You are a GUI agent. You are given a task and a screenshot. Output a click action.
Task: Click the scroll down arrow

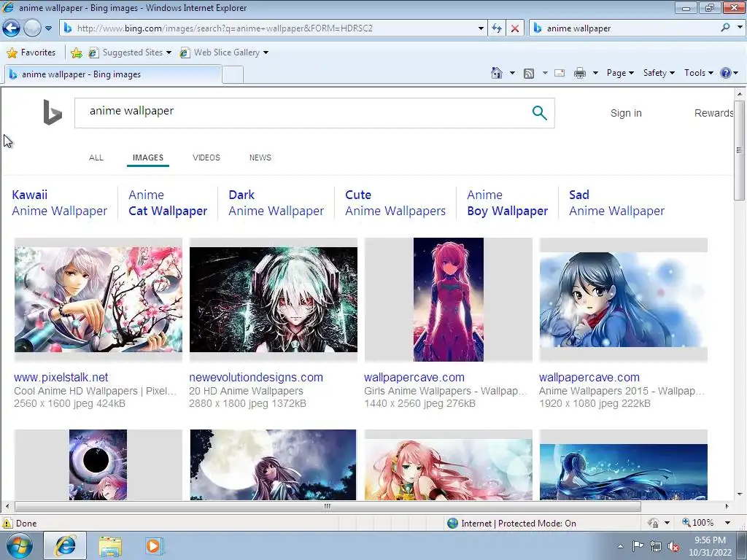coord(739,494)
